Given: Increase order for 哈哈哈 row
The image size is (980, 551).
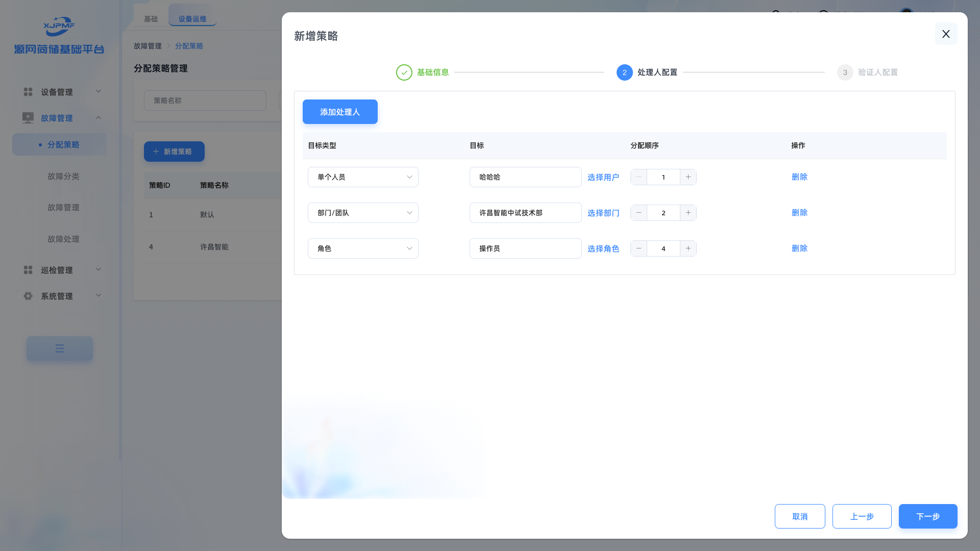Looking at the screenshot, I should [x=688, y=177].
